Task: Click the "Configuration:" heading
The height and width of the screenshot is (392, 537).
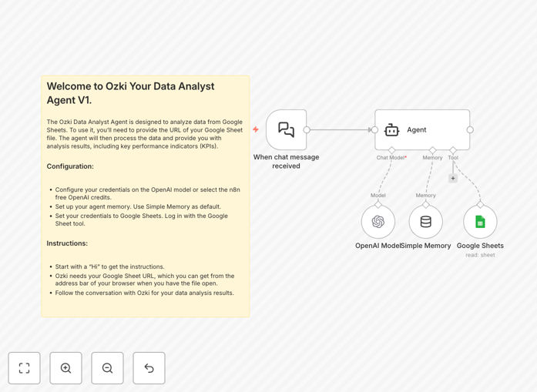Action: point(70,166)
